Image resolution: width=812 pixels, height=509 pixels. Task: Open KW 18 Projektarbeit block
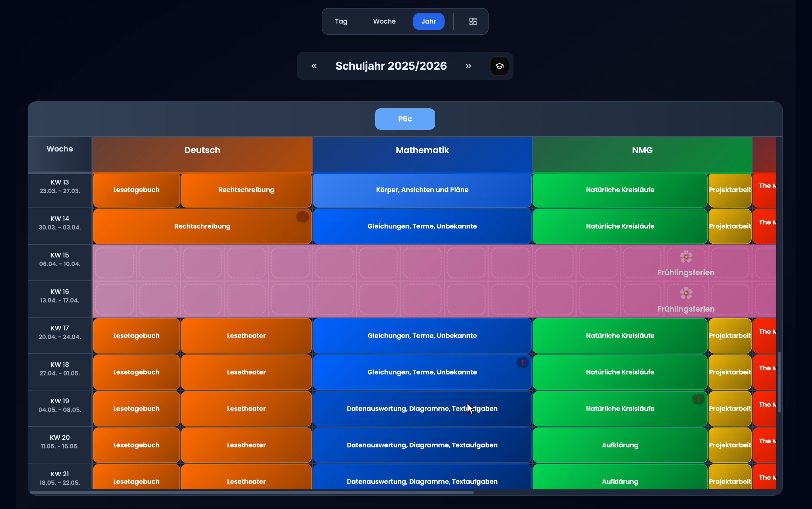tap(730, 372)
